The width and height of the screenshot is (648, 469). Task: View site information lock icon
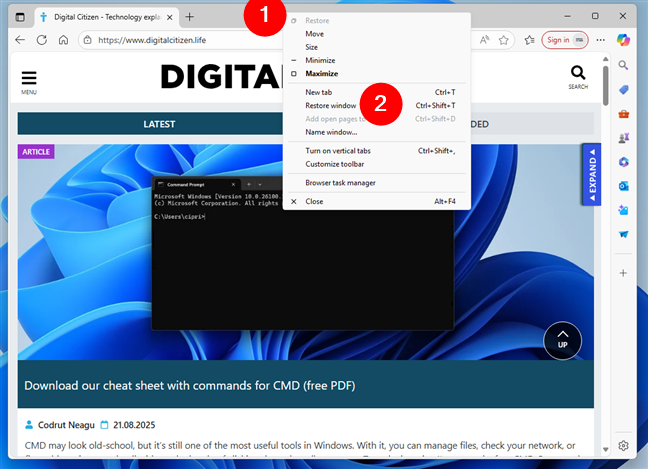coord(87,40)
